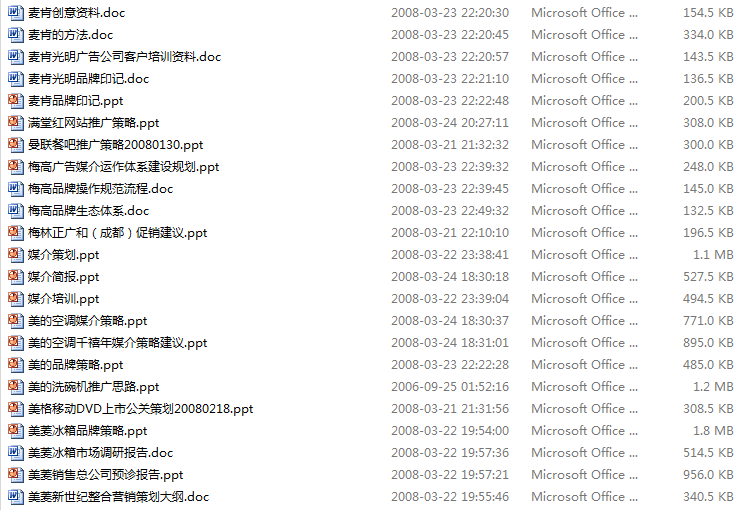Select the 梅林正广和（成都）促销建议.ppt file
Image resolution: width=752 pixels, height=510 pixels.
[118, 233]
